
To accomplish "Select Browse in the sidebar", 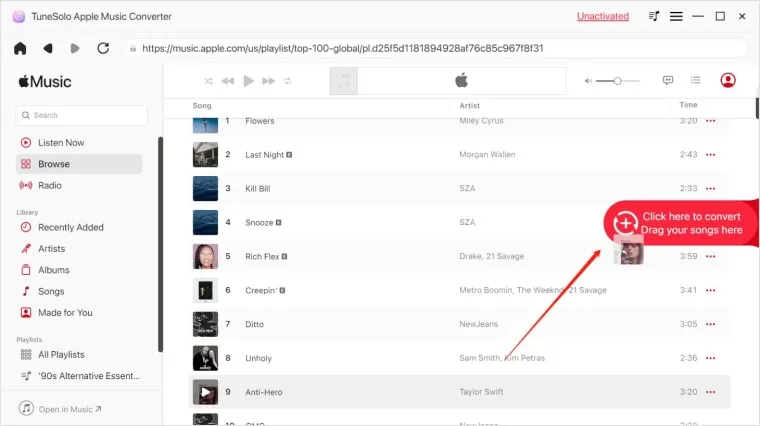I will [x=54, y=164].
